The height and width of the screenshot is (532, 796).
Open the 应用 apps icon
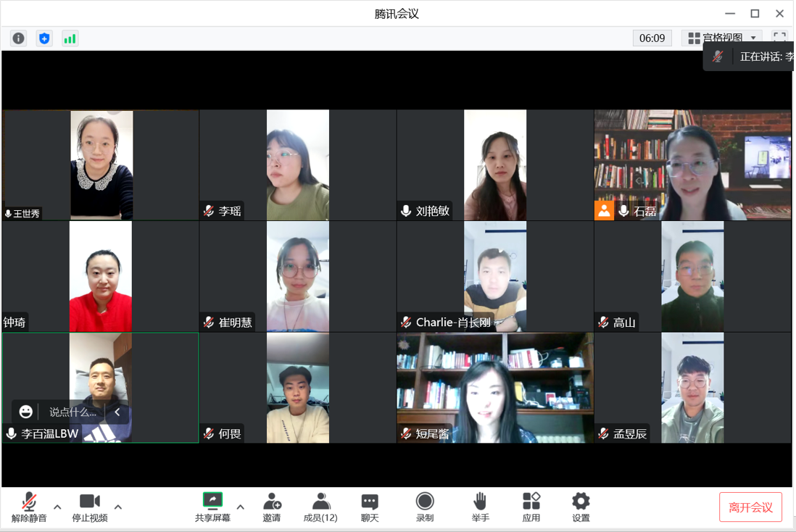[x=531, y=507]
